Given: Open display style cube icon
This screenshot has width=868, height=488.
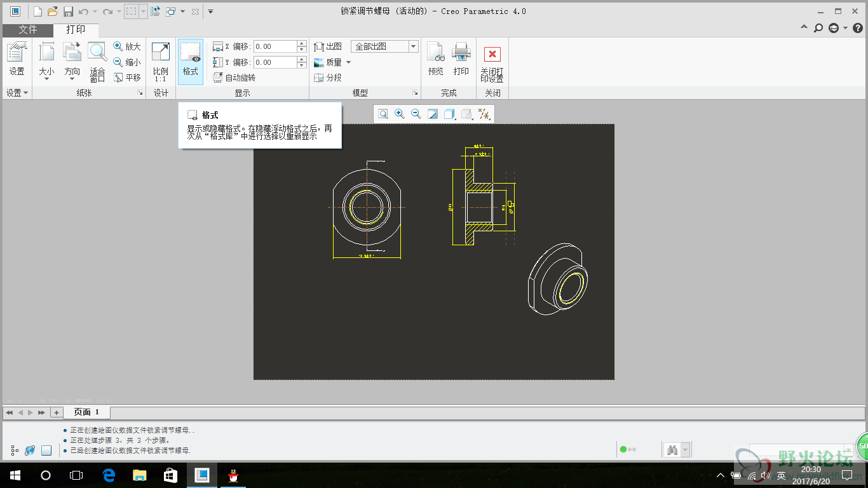Looking at the screenshot, I should (449, 114).
